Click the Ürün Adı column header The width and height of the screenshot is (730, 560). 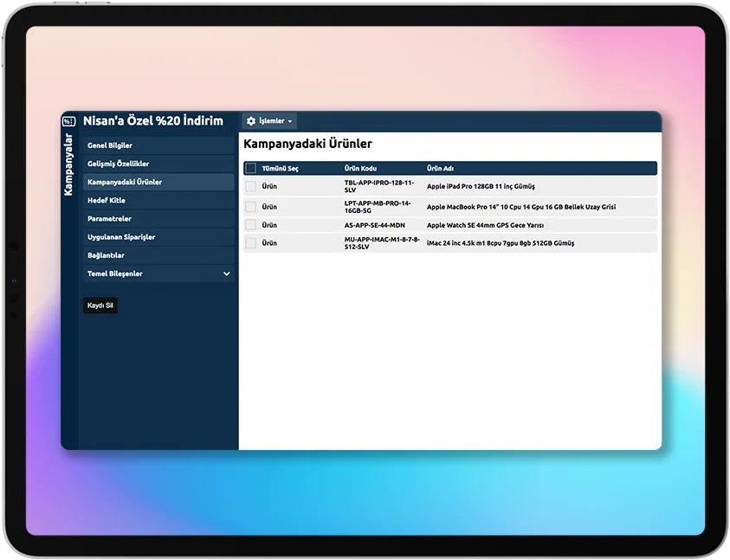pos(440,169)
